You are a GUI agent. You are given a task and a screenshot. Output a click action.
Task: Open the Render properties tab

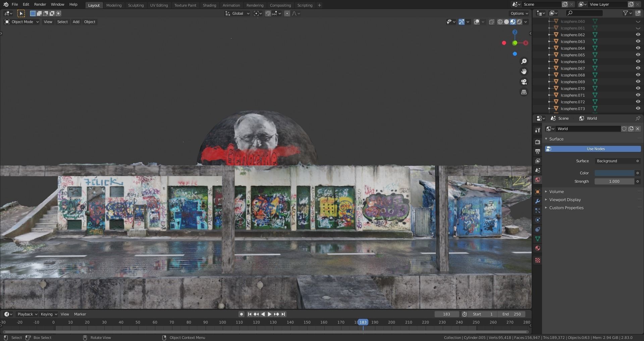[538, 142]
